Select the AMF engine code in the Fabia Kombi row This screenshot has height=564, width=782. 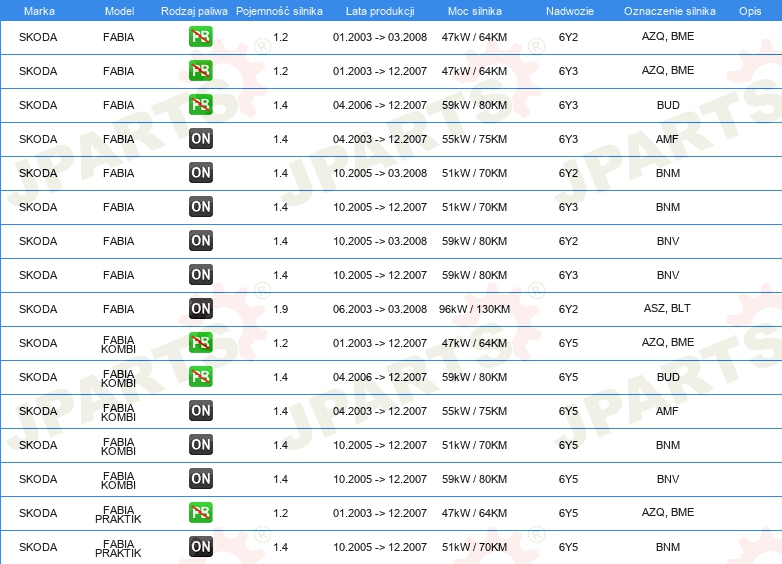(667, 411)
